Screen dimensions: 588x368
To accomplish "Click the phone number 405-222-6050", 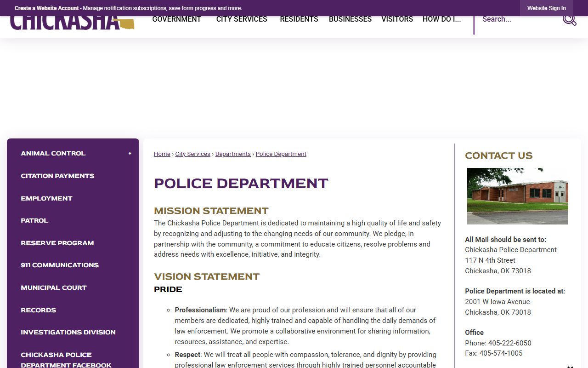I will click(510, 343).
